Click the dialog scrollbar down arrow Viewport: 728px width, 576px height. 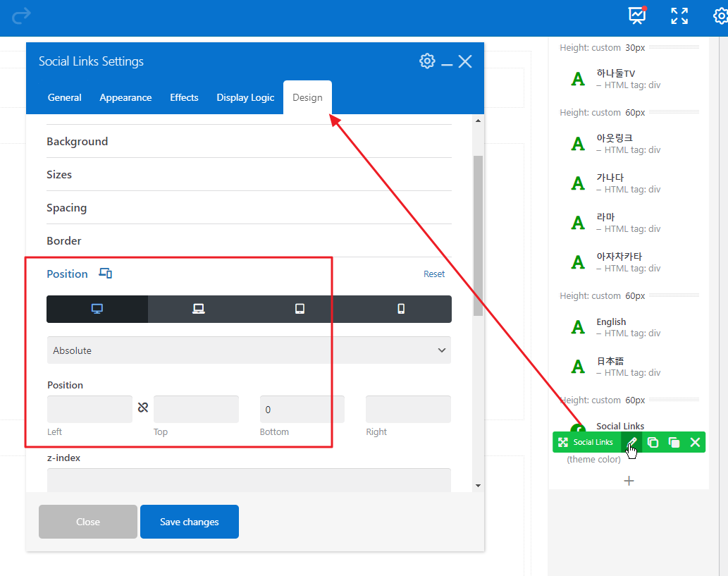[479, 486]
